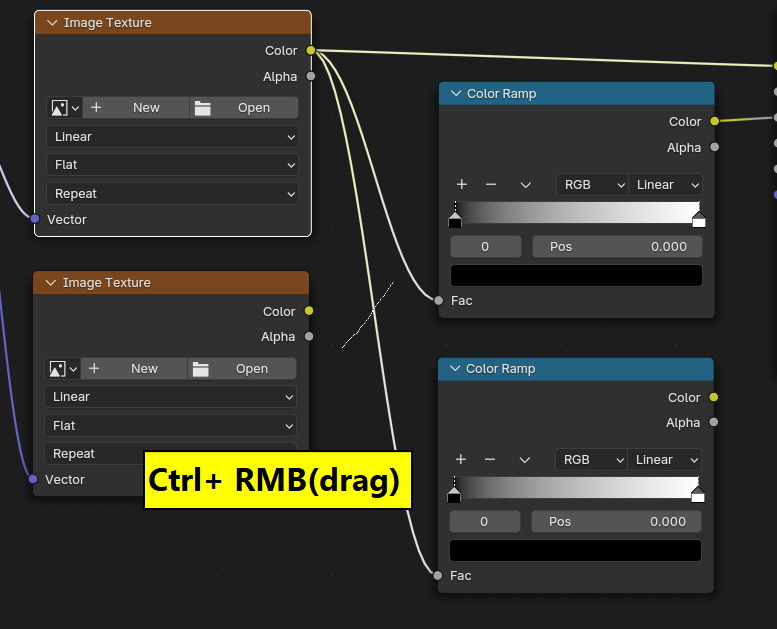This screenshot has width=777, height=629.
Task: Open RGB color mode dropdown in bottom Color Ramp
Action: coord(592,460)
